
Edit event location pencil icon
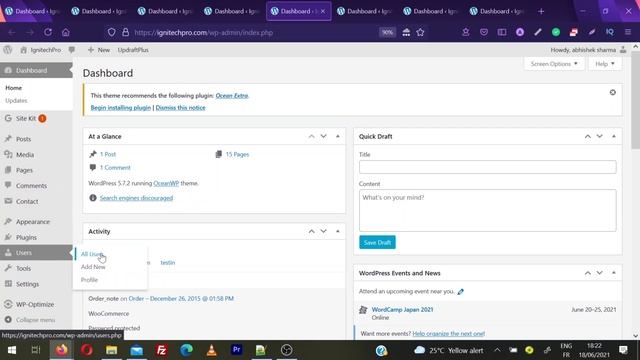[461, 291]
